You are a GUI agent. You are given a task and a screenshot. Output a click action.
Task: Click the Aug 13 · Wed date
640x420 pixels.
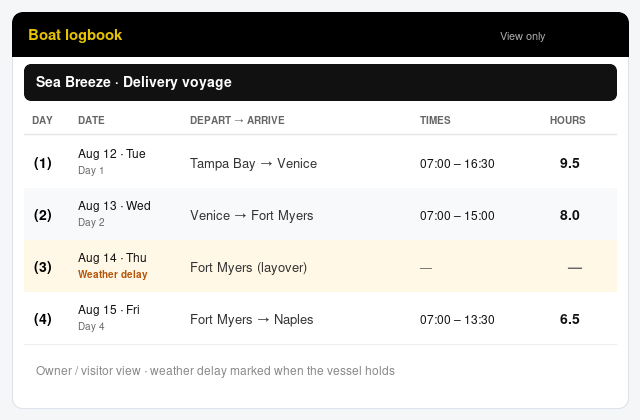tap(114, 206)
